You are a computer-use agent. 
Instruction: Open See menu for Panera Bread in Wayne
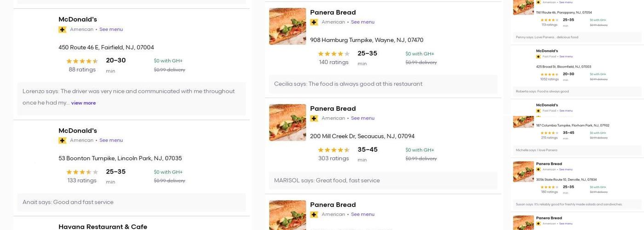click(x=362, y=22)
